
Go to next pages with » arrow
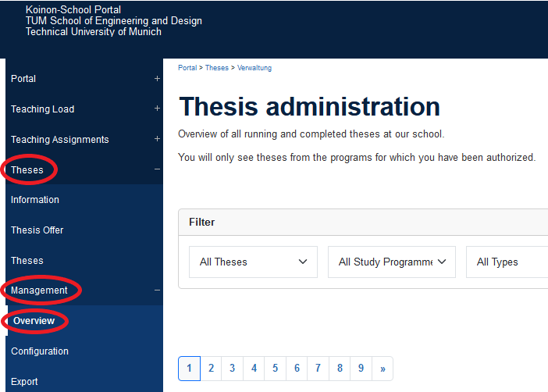click(383, 369)
